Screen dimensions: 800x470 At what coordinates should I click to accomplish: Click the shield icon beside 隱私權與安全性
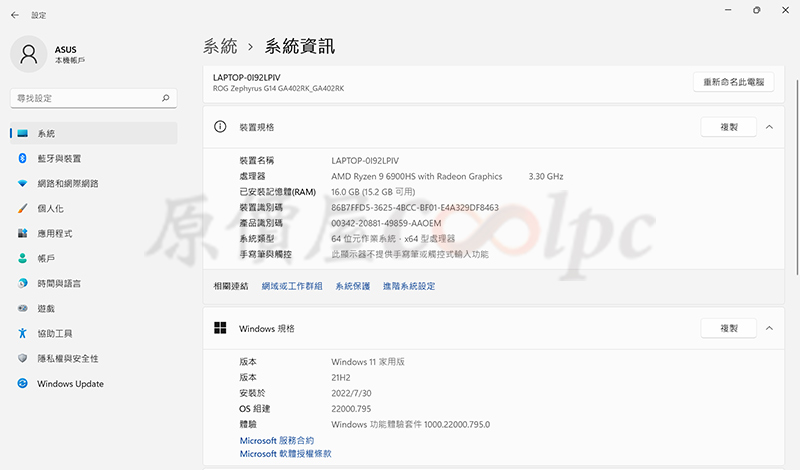pos(22,358)
